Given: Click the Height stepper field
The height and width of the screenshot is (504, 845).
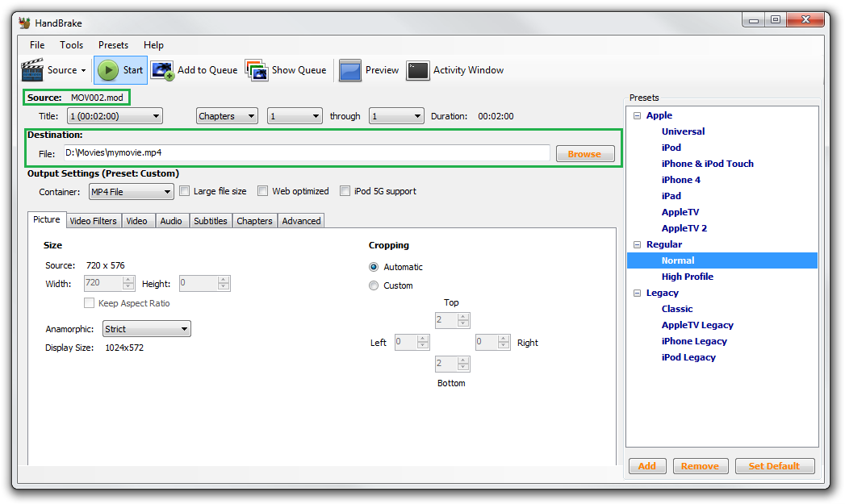Looking at the screenshot, I should click(205, 283).
